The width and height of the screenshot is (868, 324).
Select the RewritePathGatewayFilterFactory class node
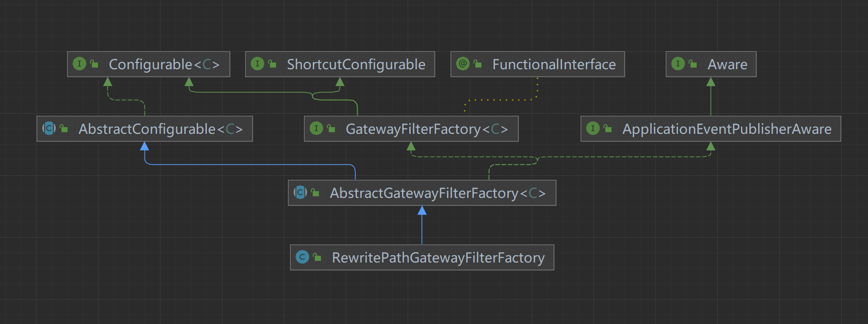click(422, 257)
